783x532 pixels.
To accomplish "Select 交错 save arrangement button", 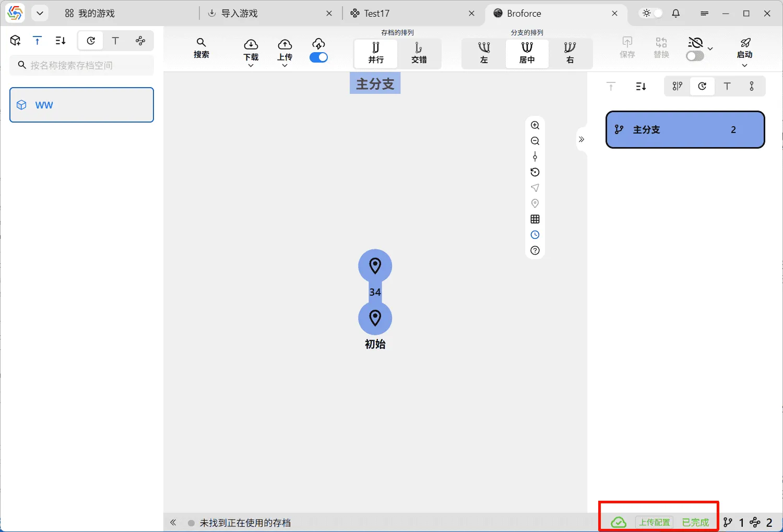I will pyautogui.click(x=419, y=53).
